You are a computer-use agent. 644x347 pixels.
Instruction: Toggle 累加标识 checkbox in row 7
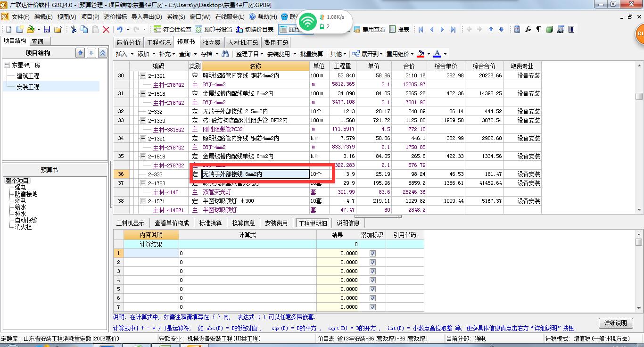373,307
